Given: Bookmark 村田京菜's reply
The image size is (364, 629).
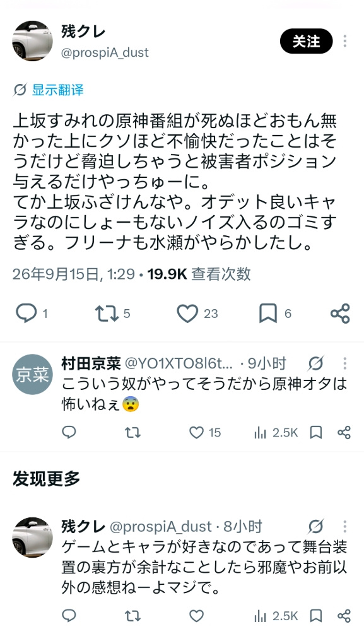Looking at the screenshot, I should [x=316, y=432].
